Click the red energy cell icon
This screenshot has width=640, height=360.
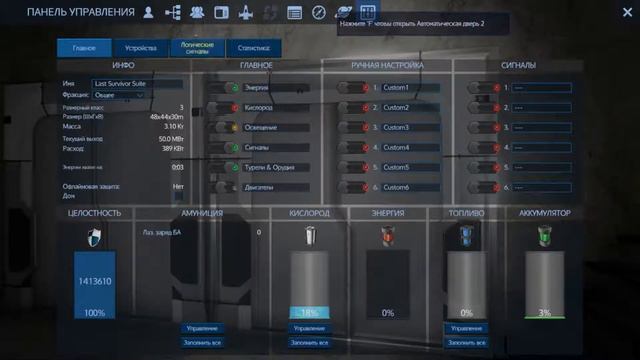click(x=387, y=236)
